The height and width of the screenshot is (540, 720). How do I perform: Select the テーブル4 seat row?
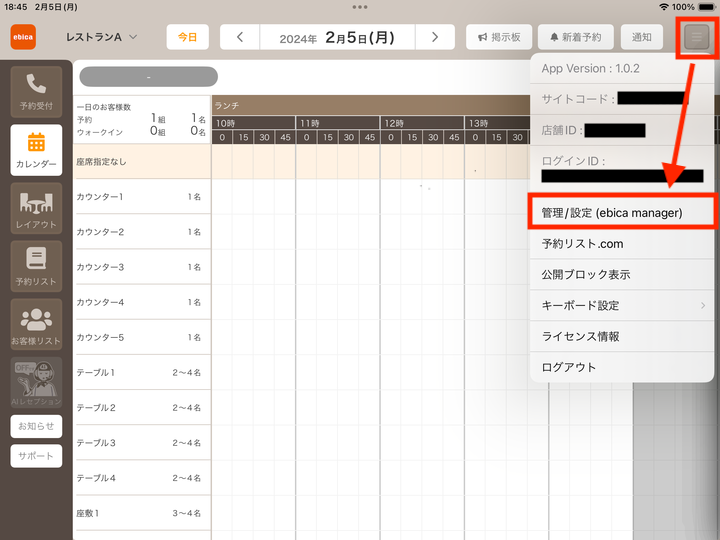pyautogui.click(x=142, y=478)
